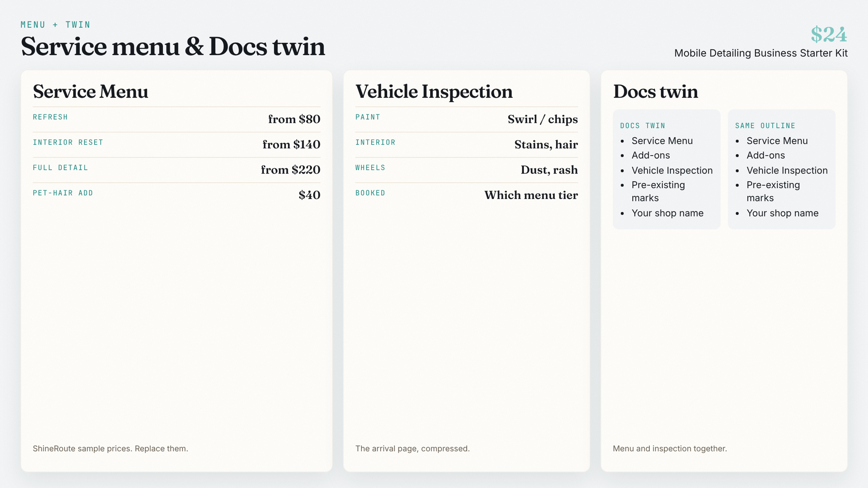
Task: Click the 'from $140' price
Action: coord(291,145)
